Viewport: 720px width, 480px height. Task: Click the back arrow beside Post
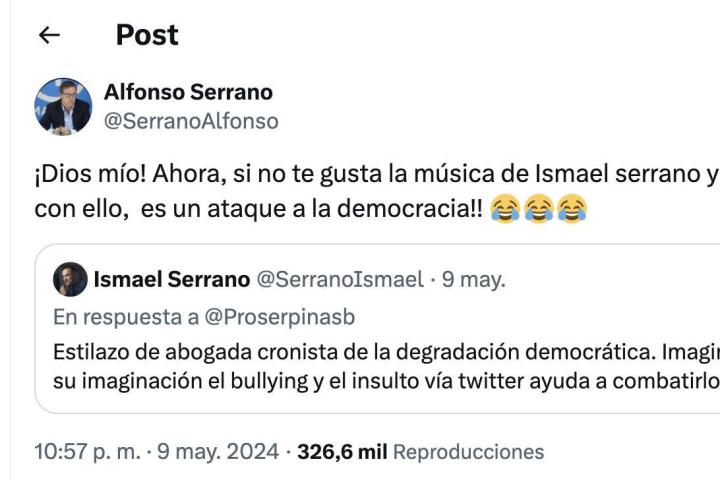click(47, 36)
